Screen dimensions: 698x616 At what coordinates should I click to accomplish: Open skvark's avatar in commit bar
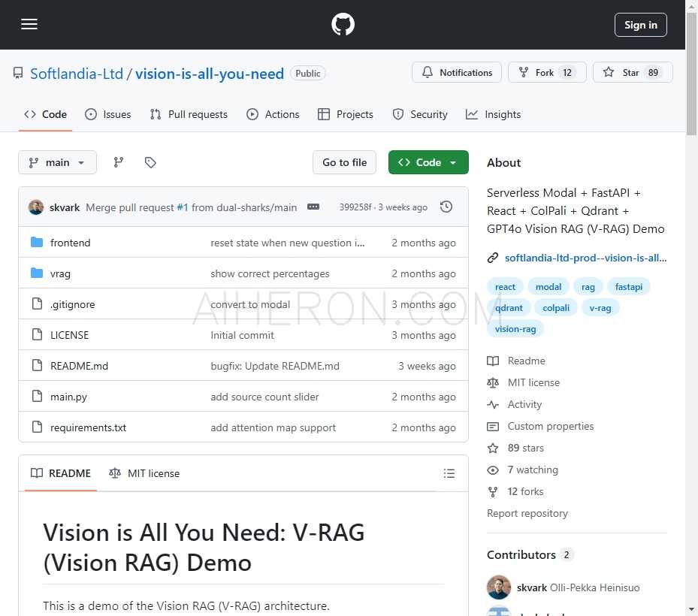36,207
